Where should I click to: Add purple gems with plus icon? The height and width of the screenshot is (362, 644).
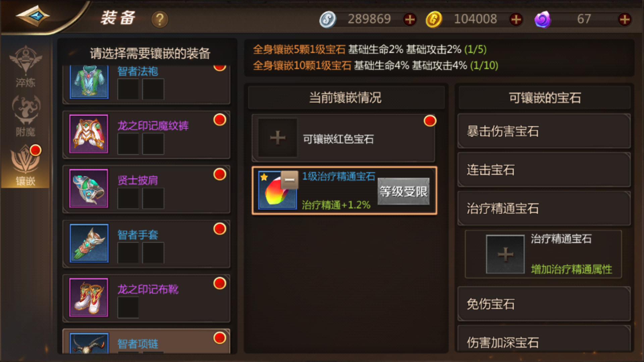625,19
